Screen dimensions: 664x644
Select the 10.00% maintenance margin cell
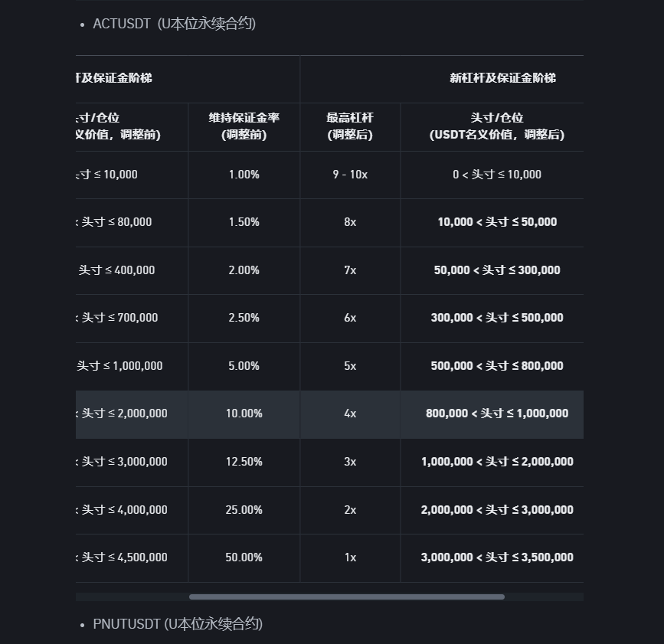(244, 414)
